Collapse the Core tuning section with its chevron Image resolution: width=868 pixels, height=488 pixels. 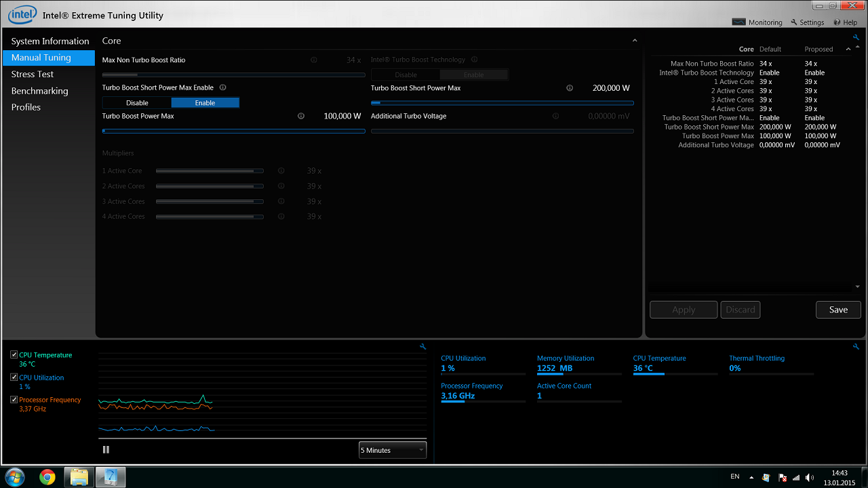635,41
